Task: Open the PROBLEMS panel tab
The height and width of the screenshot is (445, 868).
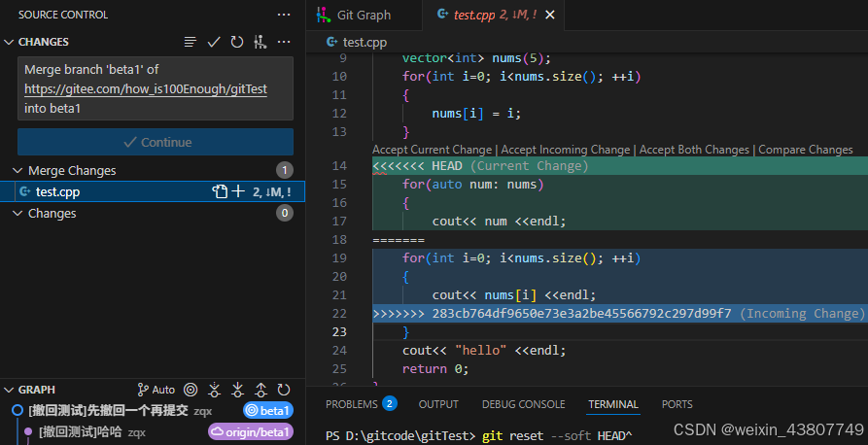Action: 352,404
